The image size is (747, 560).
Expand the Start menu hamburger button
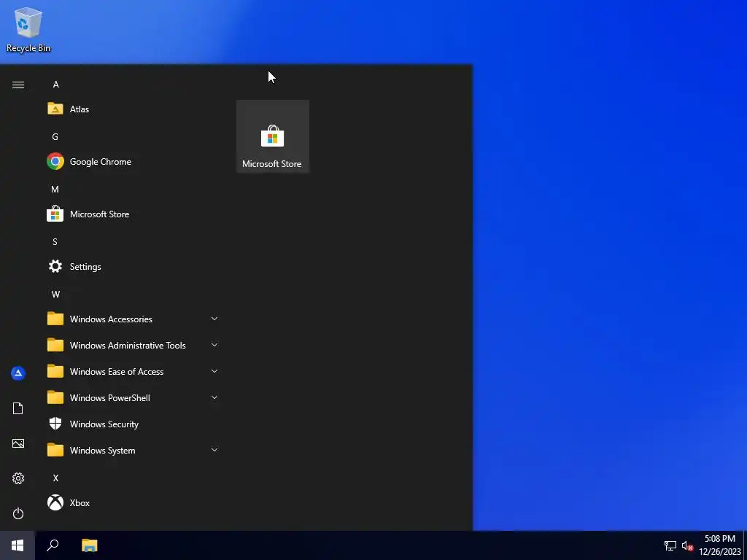[18, 85]
